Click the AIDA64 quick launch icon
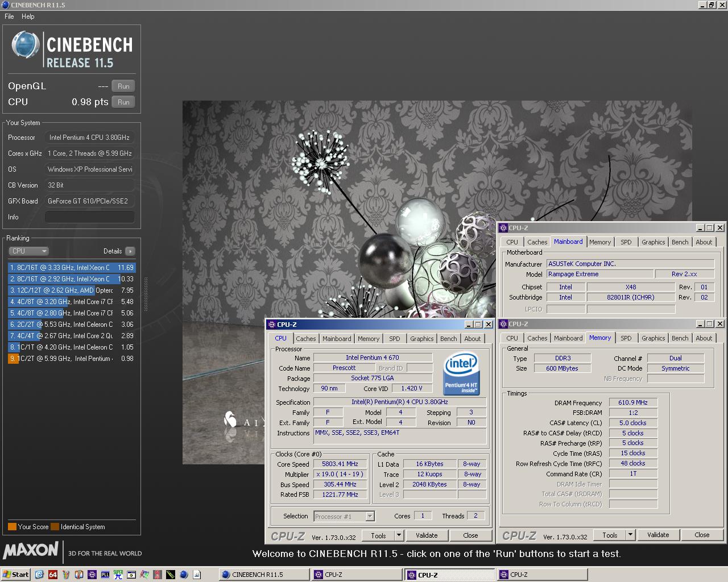Image resolution: width=728 pixels, height=582 pixels. tap(53, 575)
